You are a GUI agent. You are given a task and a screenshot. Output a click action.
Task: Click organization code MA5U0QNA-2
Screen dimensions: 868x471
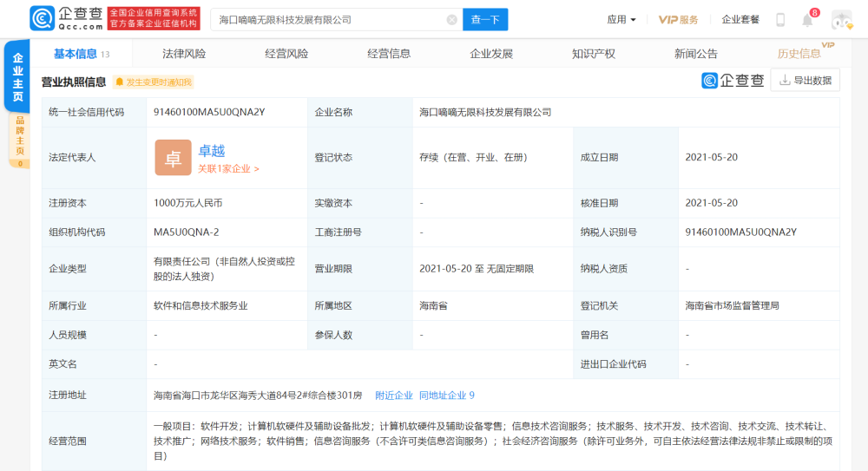point(186,232)
